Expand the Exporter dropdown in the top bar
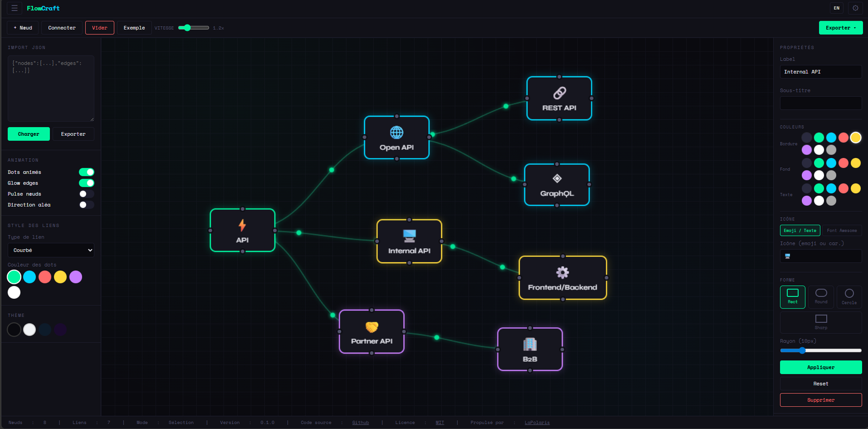This screenshot has height=429, width=868. click(x=840, y=28)
